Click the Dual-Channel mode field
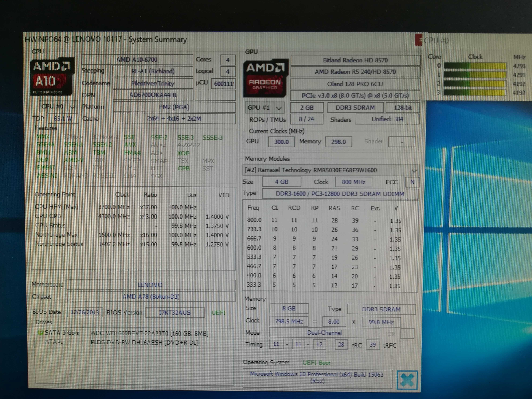The height and width of the screenshot is (399, 532). click(x=324, y=333)
